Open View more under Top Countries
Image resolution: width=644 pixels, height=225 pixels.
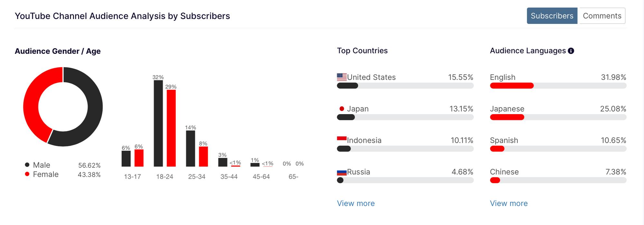[356, 203]
